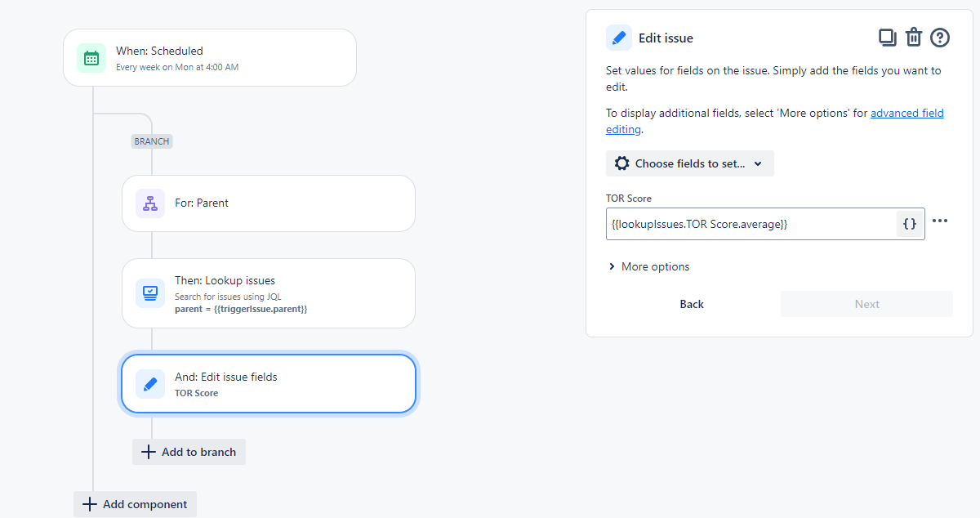Click the Next button
The height and width of the screenshot is (518, 980).
pyautogui.click(x=867, y=304)
